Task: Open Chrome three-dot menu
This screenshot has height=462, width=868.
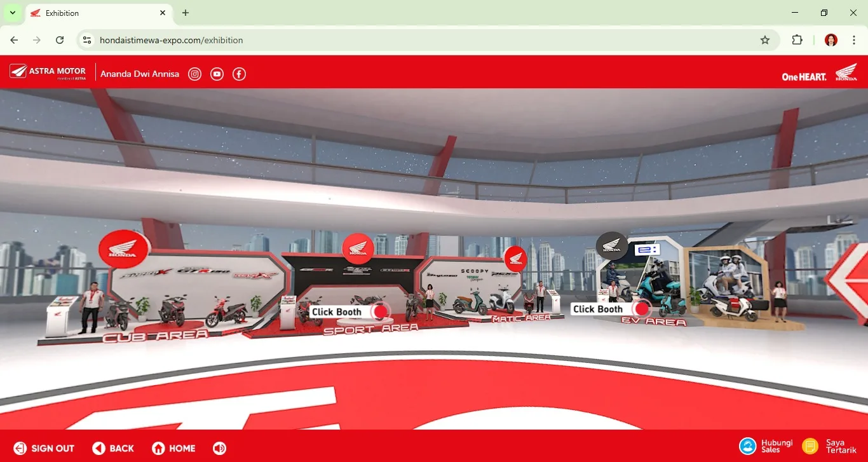Action: pos(854,40)
